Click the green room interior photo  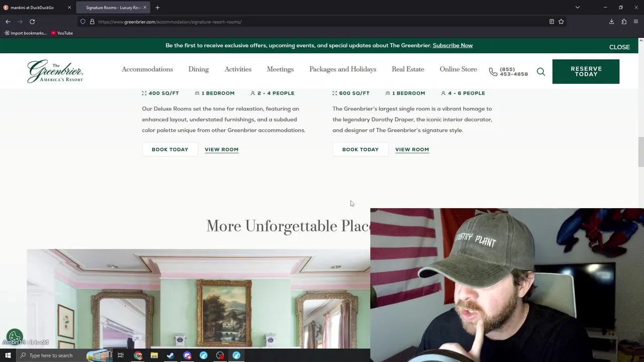coord(198,299)
